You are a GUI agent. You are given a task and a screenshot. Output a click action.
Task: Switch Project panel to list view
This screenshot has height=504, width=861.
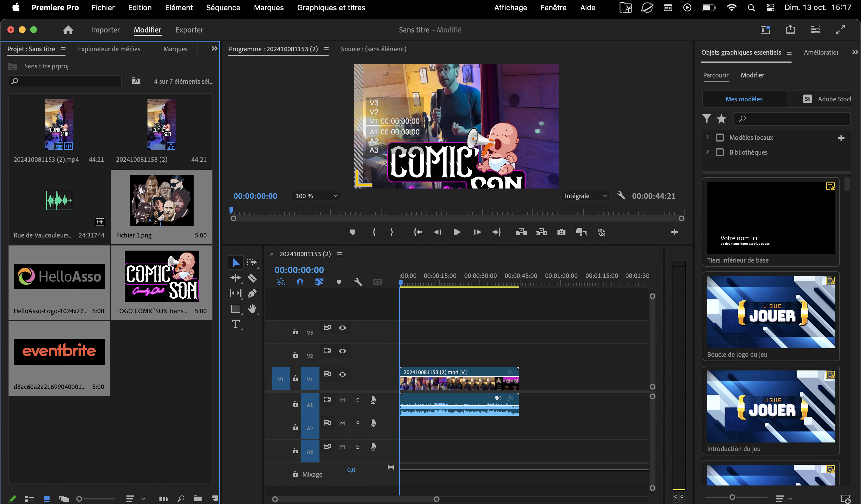(x=29, y=499)
